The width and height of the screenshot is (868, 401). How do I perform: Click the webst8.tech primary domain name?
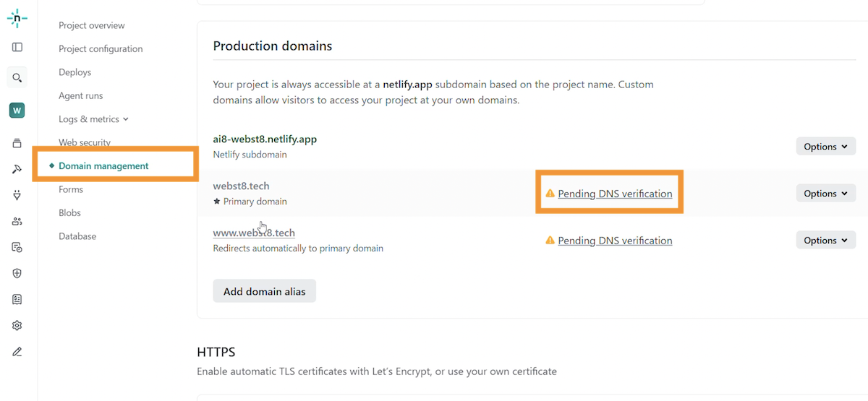[241, 186]
